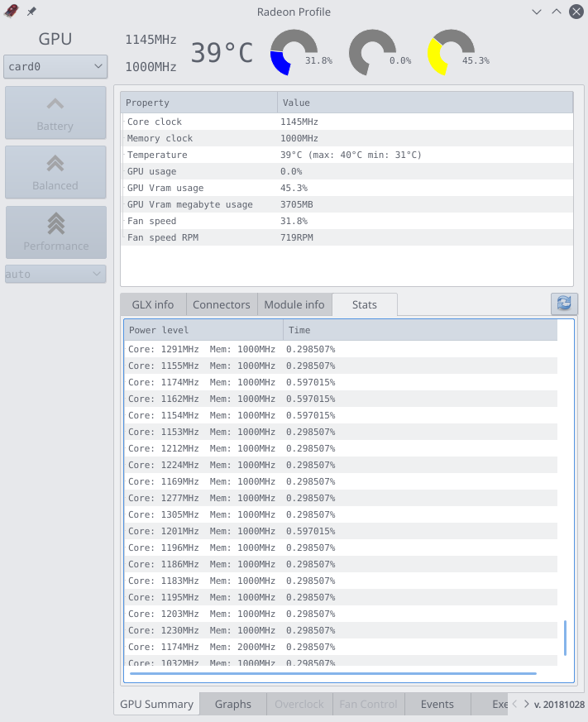Select the Core: 1305MHz stats row
Image resolution: width=588 pixels, height=722 pixels.
(341, 514)
